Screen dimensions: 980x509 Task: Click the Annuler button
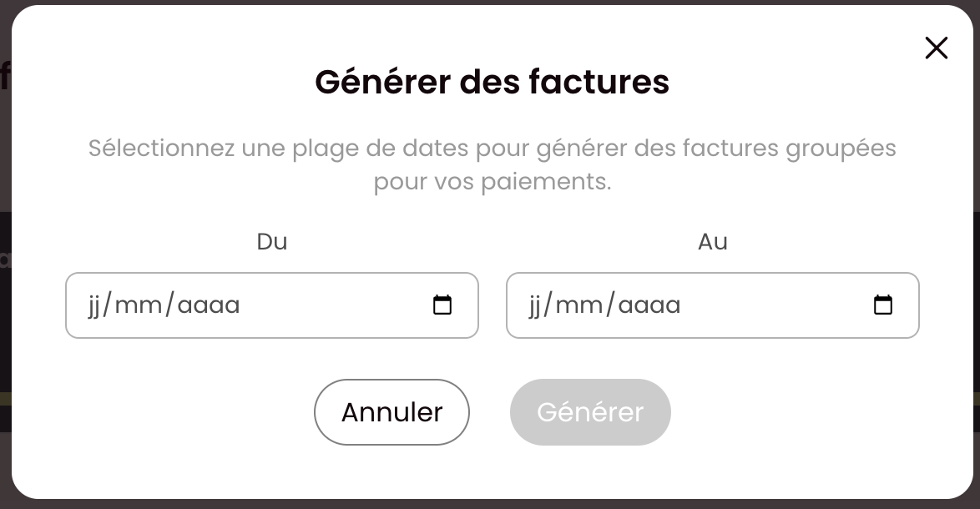click(391, 412)
